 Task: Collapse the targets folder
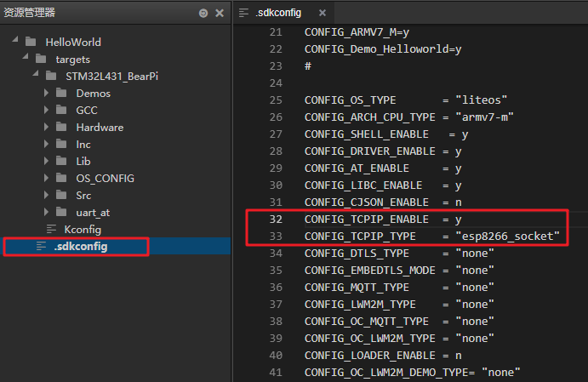(26, 57)
